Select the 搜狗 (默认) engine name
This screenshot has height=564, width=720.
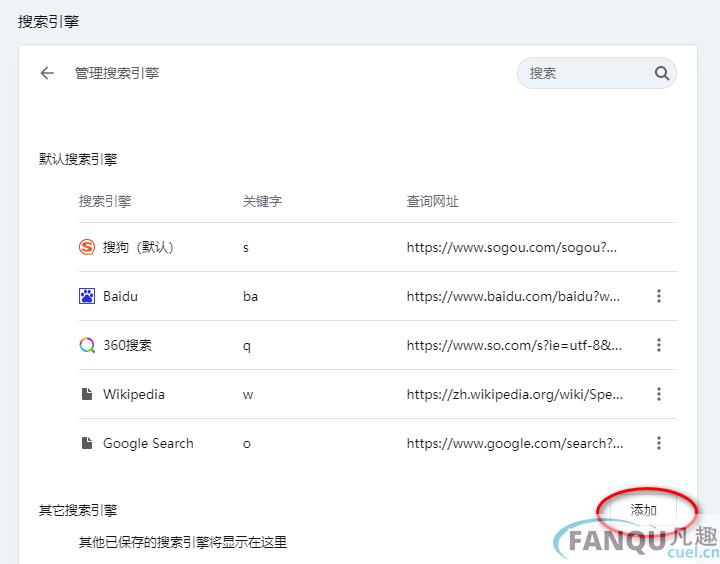coord(138,247)
